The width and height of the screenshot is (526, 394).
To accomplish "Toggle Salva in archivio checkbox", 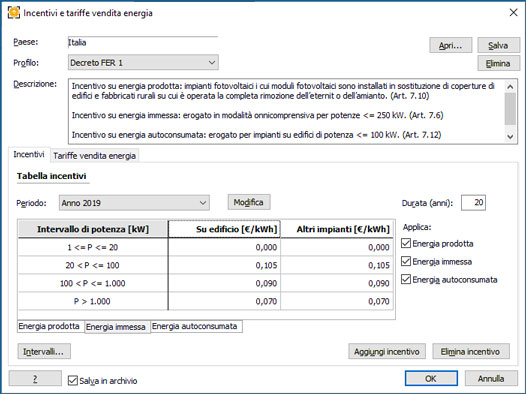I will pyautogui.click(x=72, y=381).
